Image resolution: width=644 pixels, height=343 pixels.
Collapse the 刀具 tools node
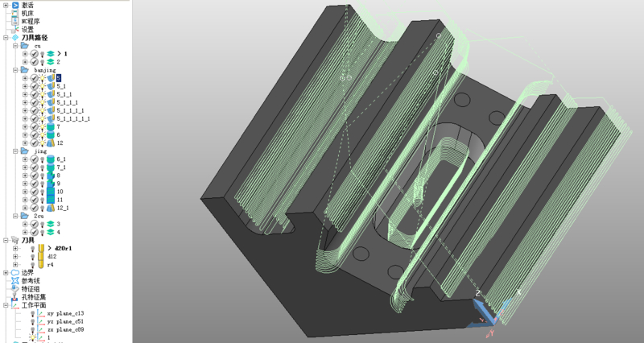(x=6, y=240)
